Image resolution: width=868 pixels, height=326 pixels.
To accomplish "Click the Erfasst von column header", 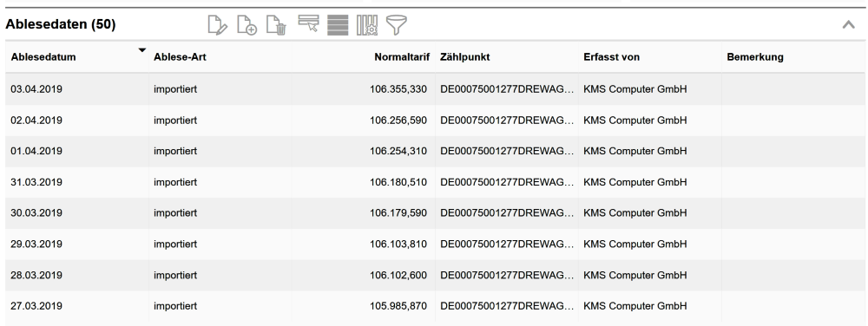I will coord(612,57).
